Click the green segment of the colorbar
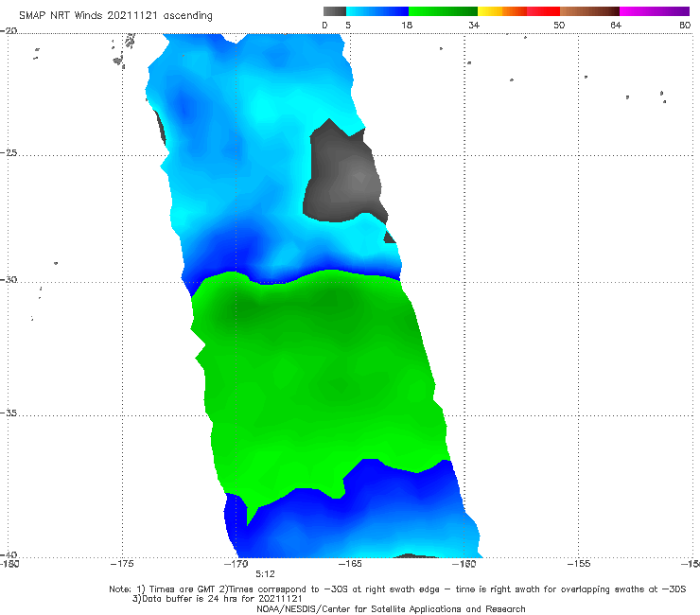The width and height of the screenshot is (700, 615). (x=443, y=11)
